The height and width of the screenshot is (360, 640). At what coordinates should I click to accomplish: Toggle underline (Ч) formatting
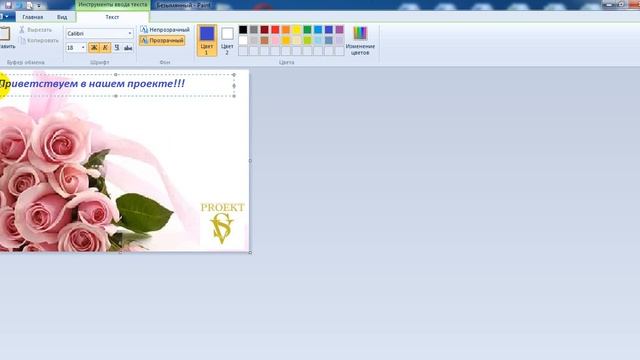tap(117, 48)
